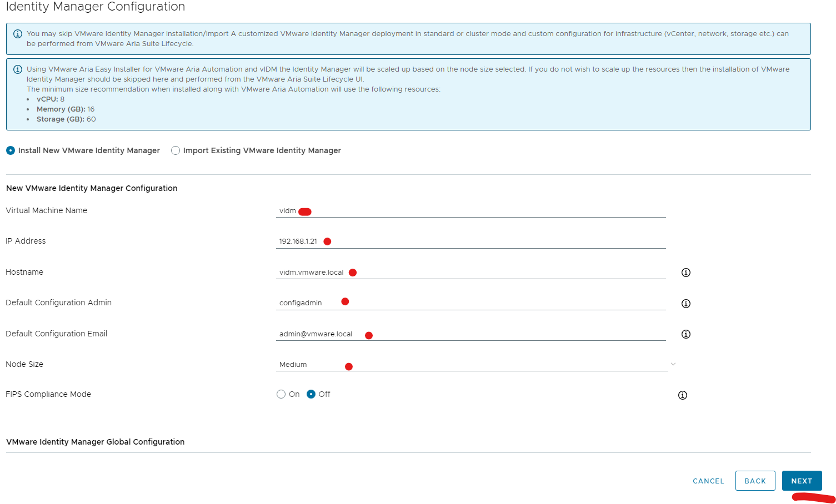
Task: Focus the Default Configuration Email field
Action: (470, 334)
